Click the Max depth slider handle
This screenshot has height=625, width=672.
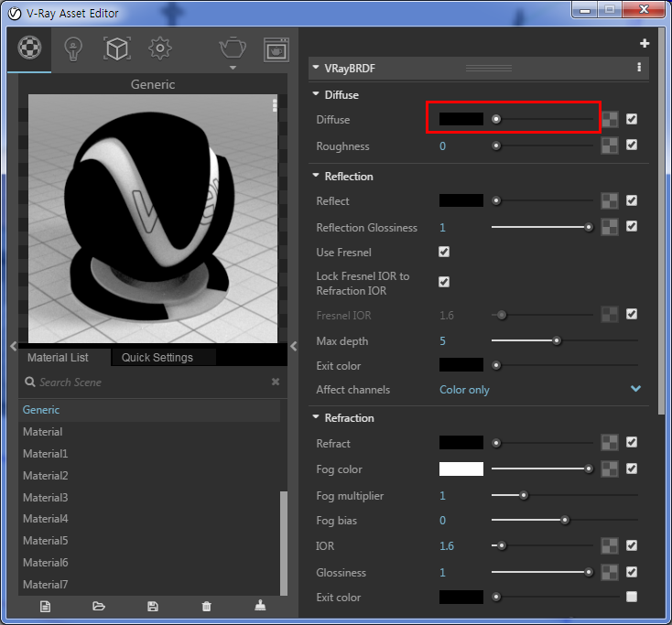point(557,341)
